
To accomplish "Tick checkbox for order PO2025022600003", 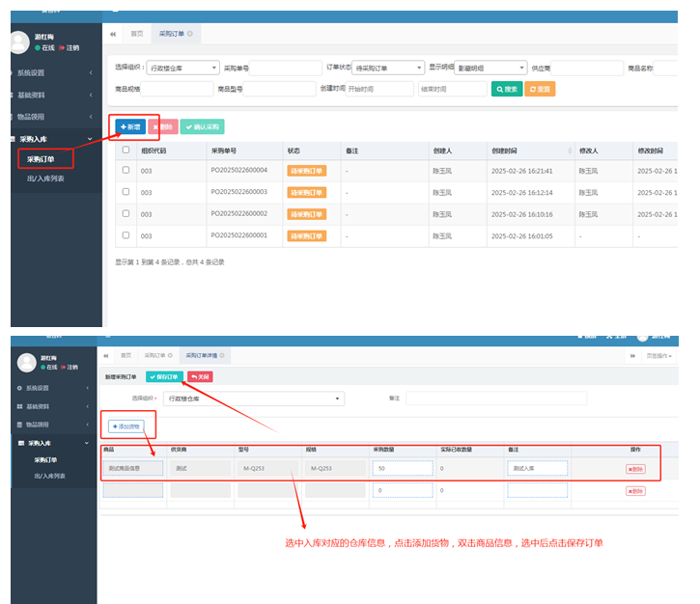I will (126, 192).
